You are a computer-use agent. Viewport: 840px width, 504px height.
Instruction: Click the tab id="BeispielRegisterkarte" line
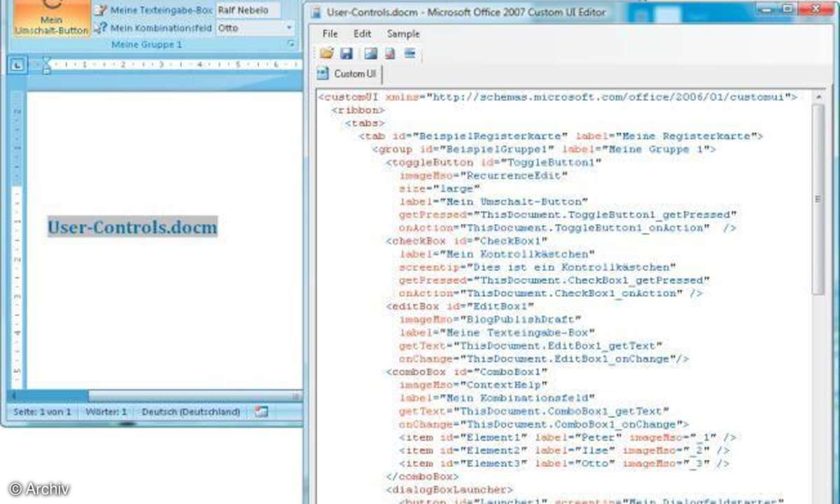coord(561,136)
